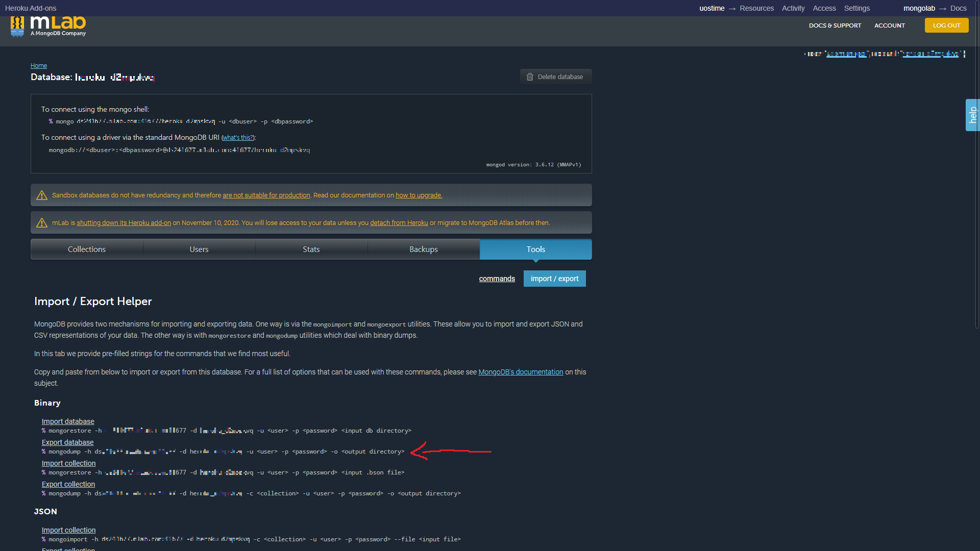Select the Stats tab

pos(311,249)
